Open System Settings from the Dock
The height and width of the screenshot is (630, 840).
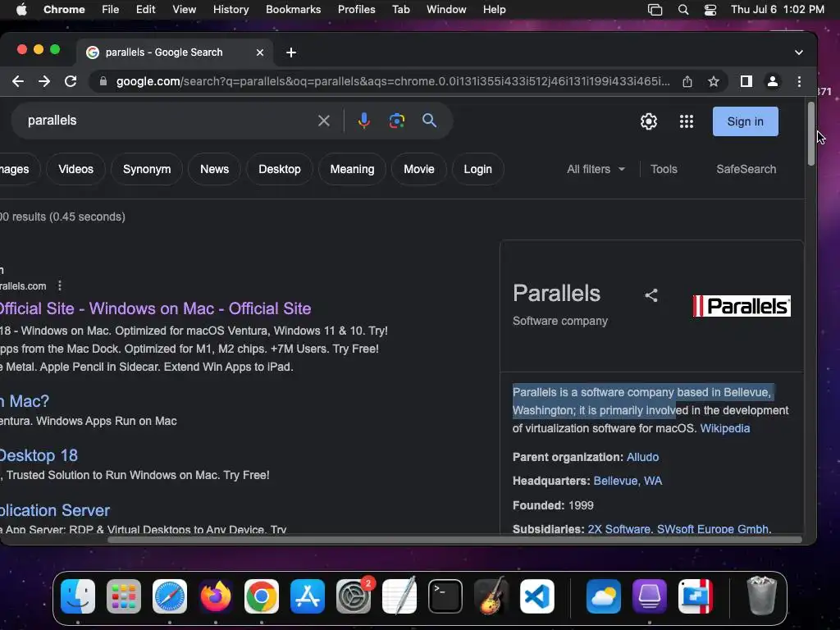tap(354, 596)
